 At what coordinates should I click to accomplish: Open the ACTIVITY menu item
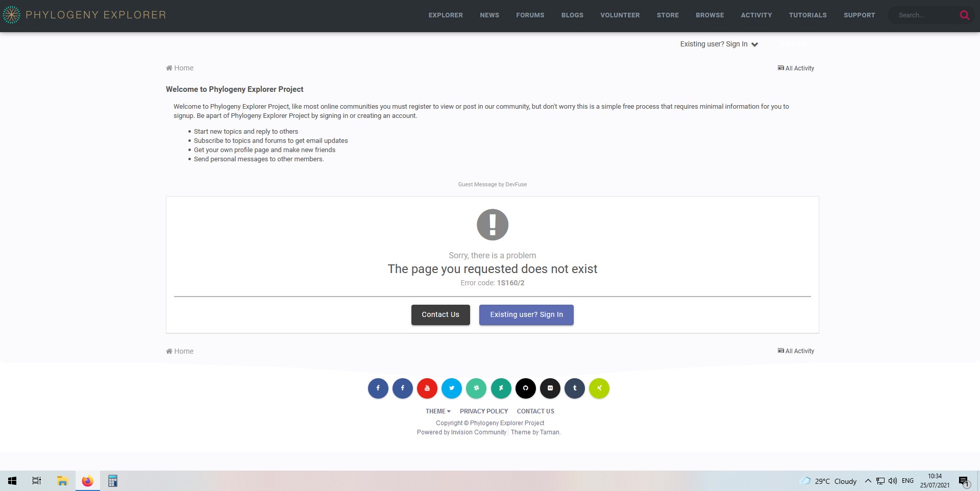click(756, 15)
